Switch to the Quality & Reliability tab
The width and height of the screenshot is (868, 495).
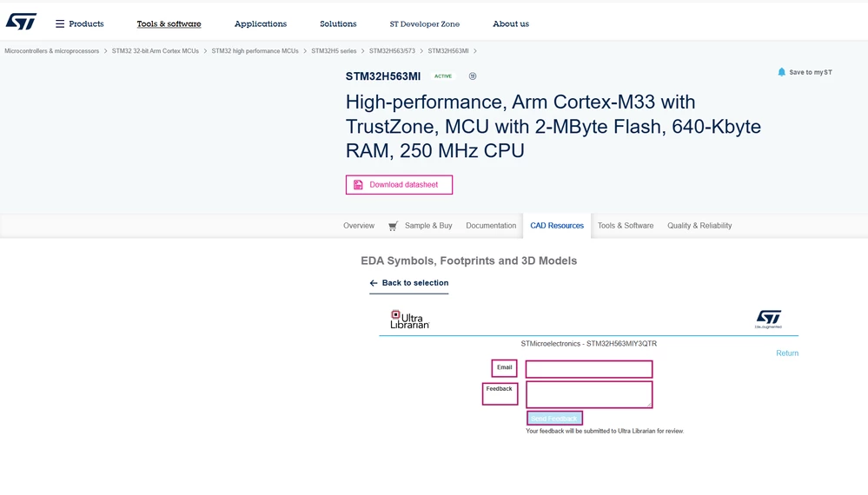coord(699,226)
